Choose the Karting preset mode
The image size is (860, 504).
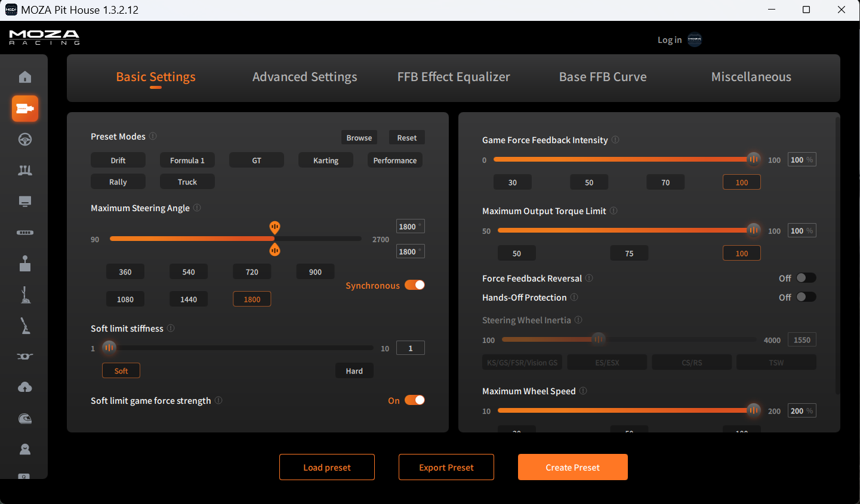pyautogui.click(x=326, y=160)
